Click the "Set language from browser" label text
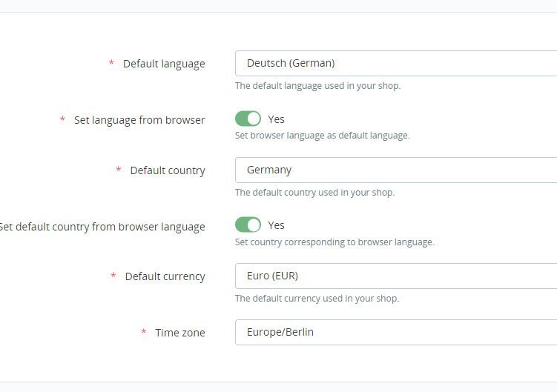 click(x=139, y=120)
